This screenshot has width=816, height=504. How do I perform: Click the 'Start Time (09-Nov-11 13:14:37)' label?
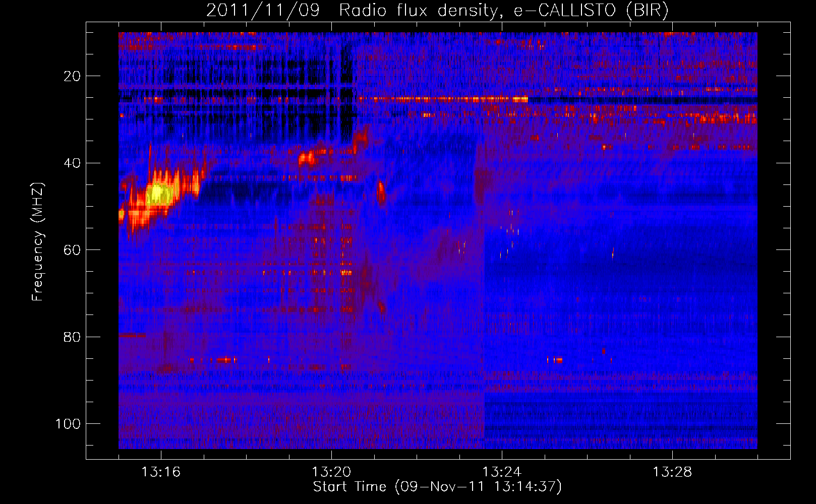pos(437,487)
